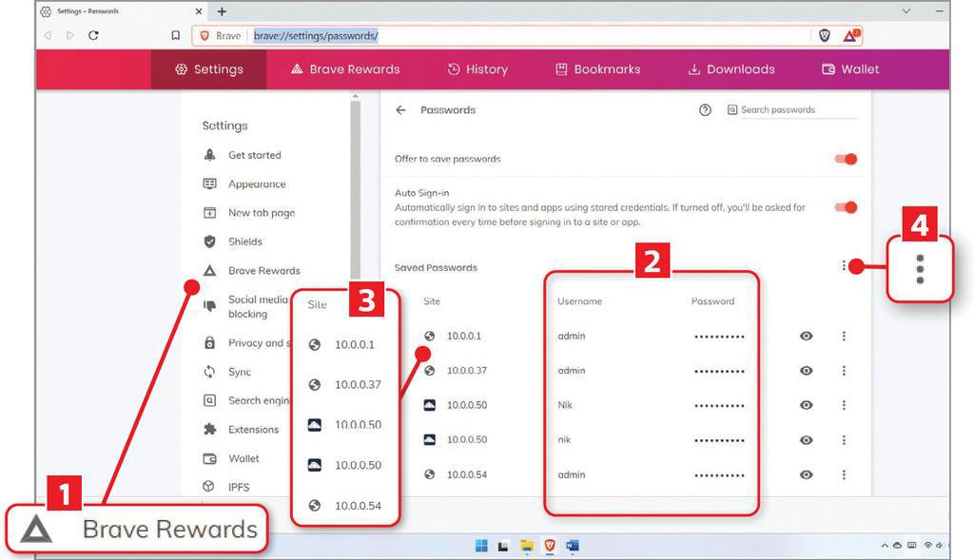Open Microsoft Word from the taskbar

tap(572, 546)
